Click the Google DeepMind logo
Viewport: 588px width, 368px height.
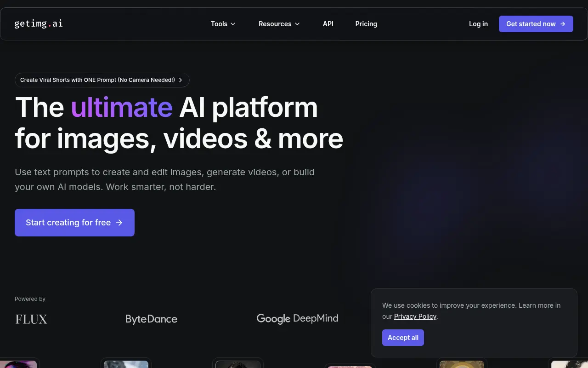click(x=297, y=318)
